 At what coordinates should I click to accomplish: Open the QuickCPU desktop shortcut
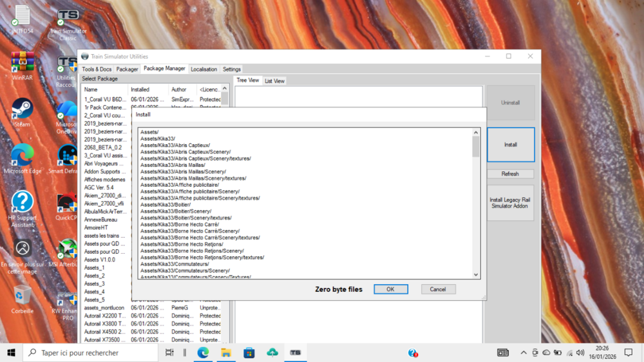pyautogui.click(x=66, y=206)
